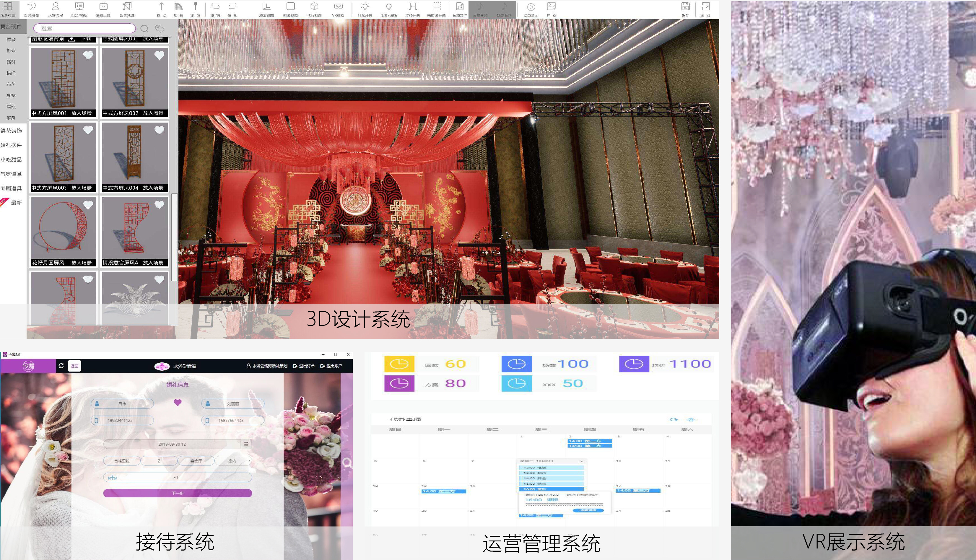Open the 快捷工具 quick tools
Viewport: 976px width, 560px height.
coord(103,9)
